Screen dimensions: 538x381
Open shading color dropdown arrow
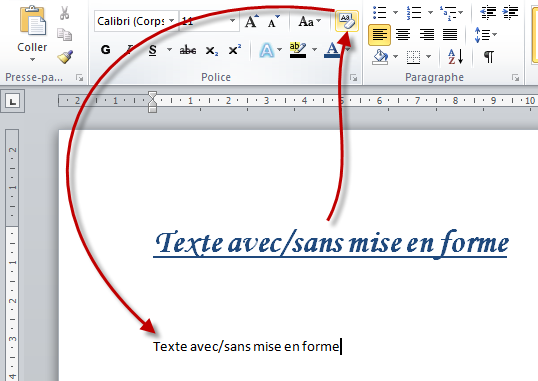[x=395, y=57]
